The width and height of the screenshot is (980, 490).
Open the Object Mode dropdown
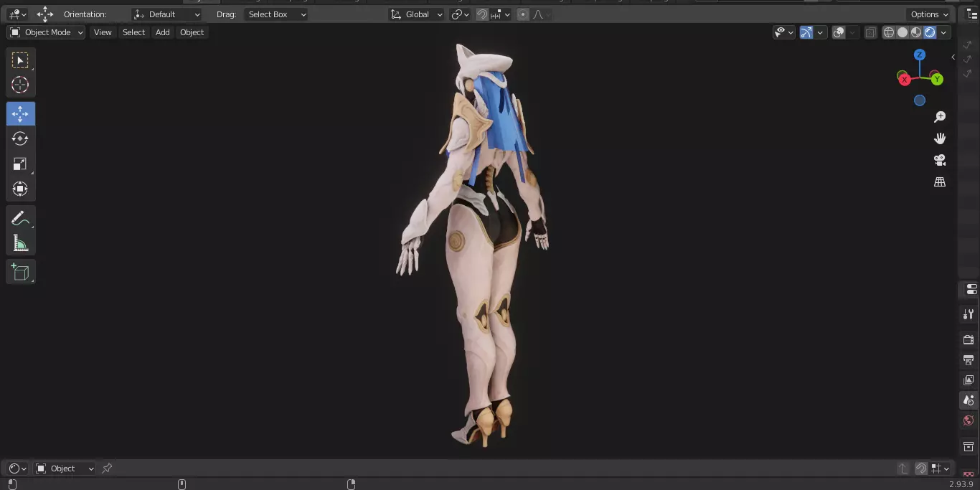pyautogui.click(x=46, y=32)
